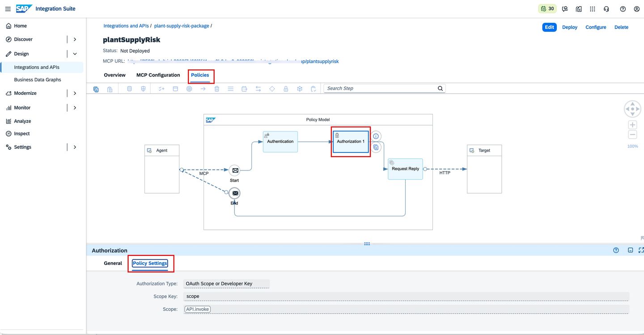Open Integrations and APIs in sidebar

pos(42,67)
